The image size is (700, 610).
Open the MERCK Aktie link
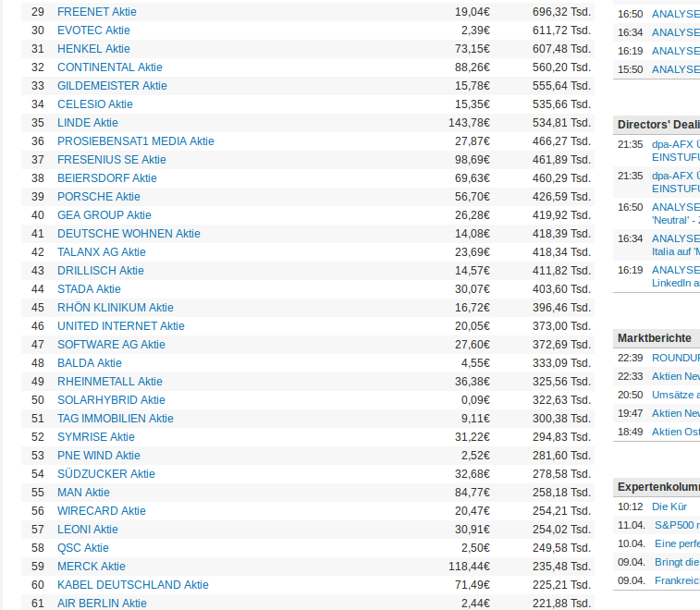91,567
